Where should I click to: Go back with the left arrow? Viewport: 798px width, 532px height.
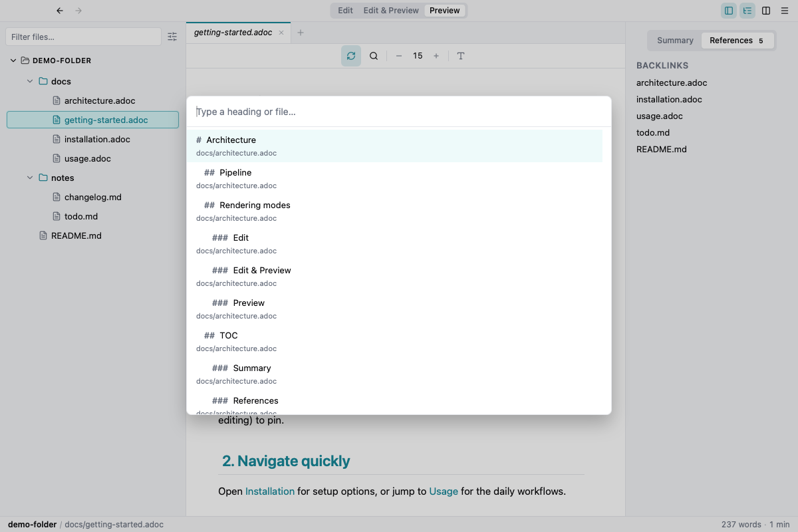pos(60,11)
